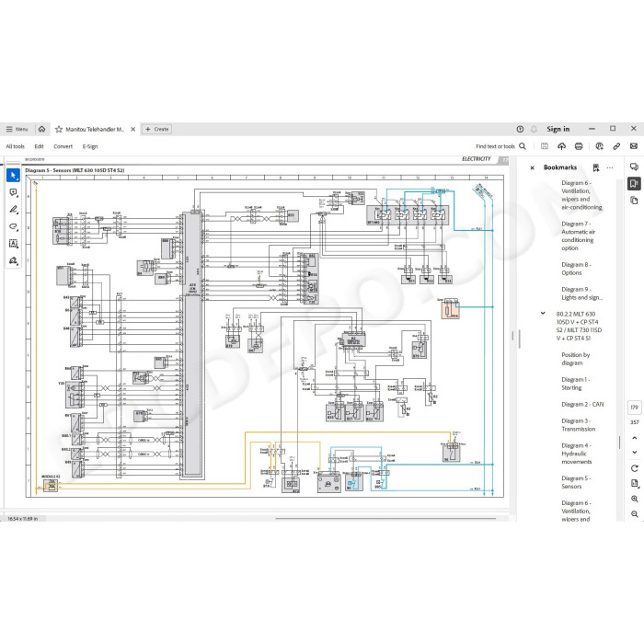The image size is (644, 644).
Task: Open the Menu hamburger button
Action: pyautogui.click(x=17, y=129)
